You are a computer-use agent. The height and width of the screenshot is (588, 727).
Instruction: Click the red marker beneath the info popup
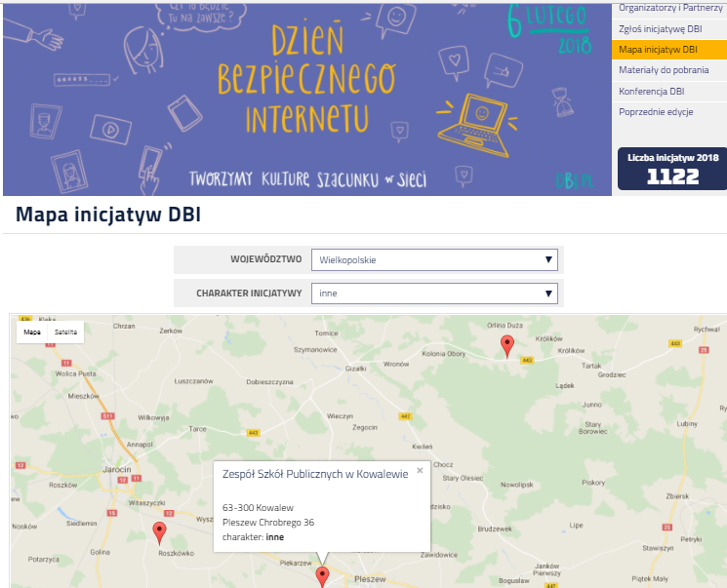(x=323, y=575)
